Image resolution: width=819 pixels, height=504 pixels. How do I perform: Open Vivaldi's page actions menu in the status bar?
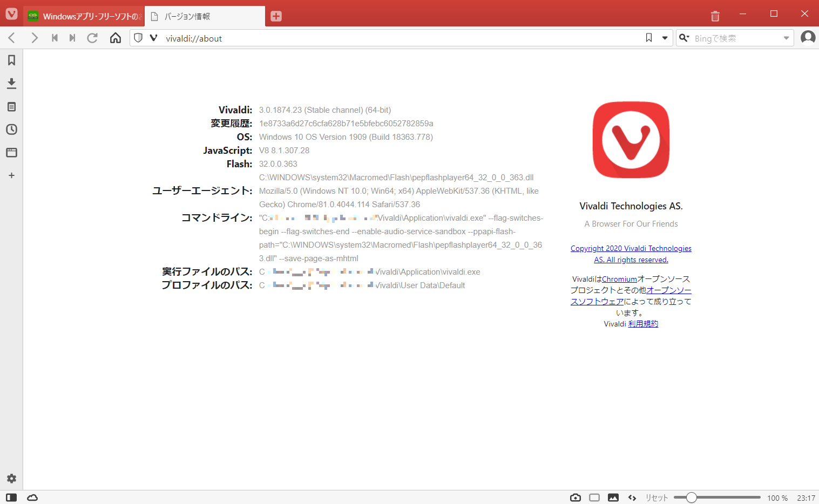coord(632,497)
